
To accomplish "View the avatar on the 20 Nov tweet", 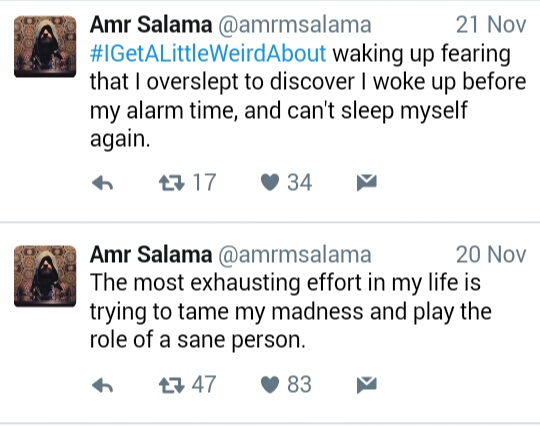I will [x=45, y=276].
